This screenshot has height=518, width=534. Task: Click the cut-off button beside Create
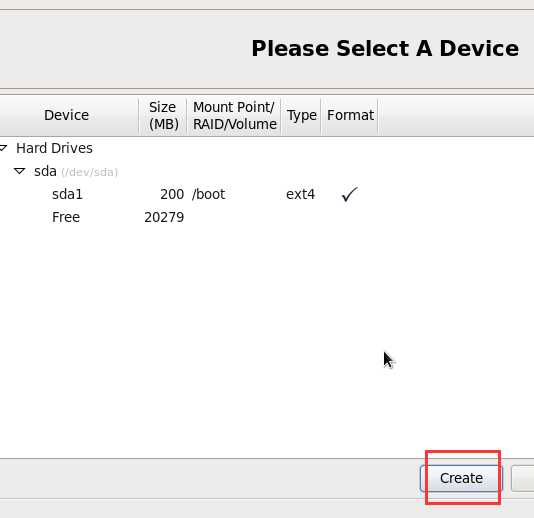(523, 478)
